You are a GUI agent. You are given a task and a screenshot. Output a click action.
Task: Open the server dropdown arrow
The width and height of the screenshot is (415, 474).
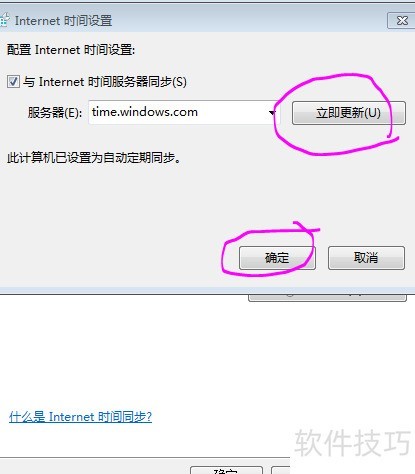coord(272,113)
